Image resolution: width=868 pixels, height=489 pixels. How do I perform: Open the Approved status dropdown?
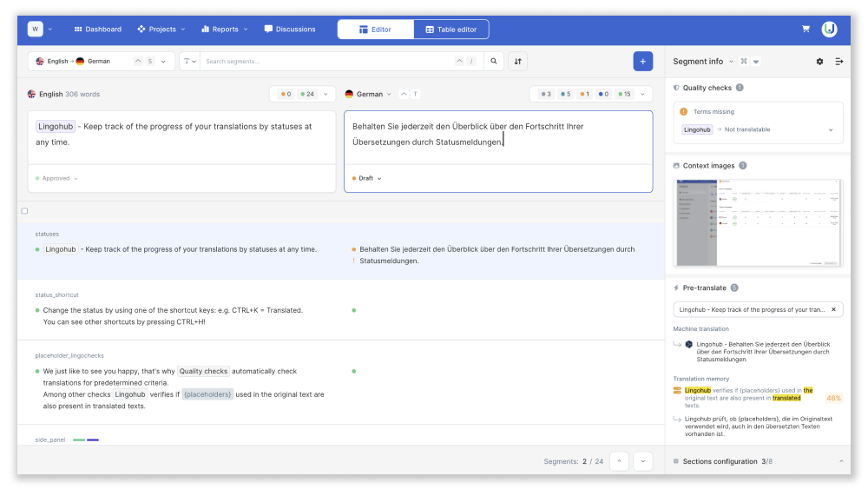click(x=56, y=178)
